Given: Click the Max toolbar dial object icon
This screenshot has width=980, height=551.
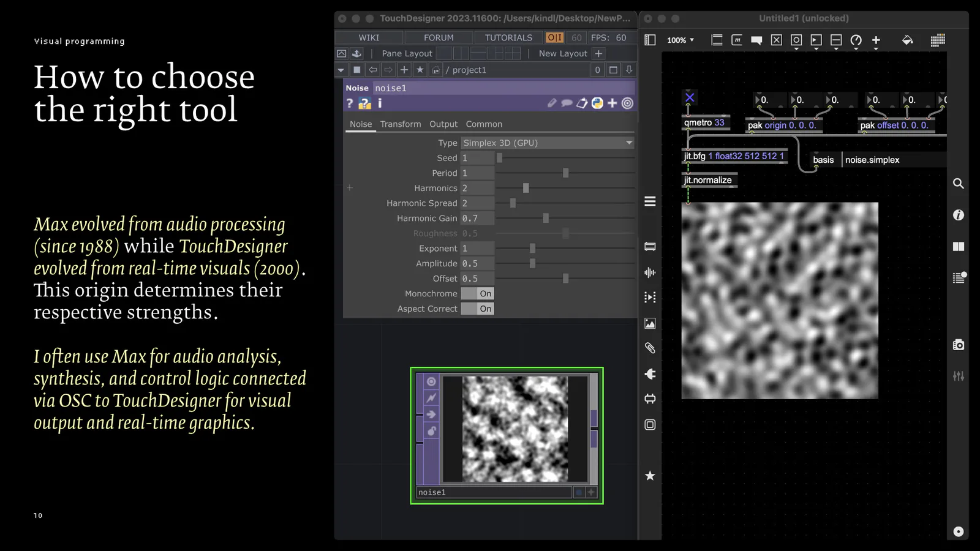Looking at the screenshot, I should click(856, 40).
